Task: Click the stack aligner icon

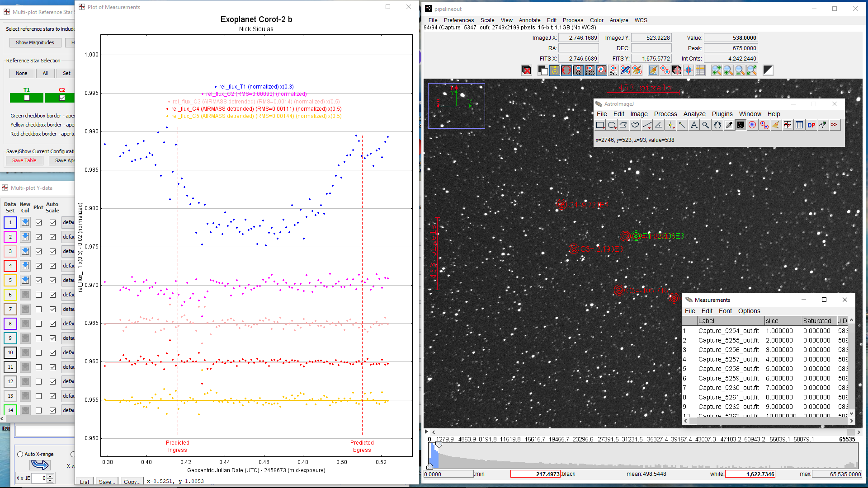Action: [x=677, y=70]
